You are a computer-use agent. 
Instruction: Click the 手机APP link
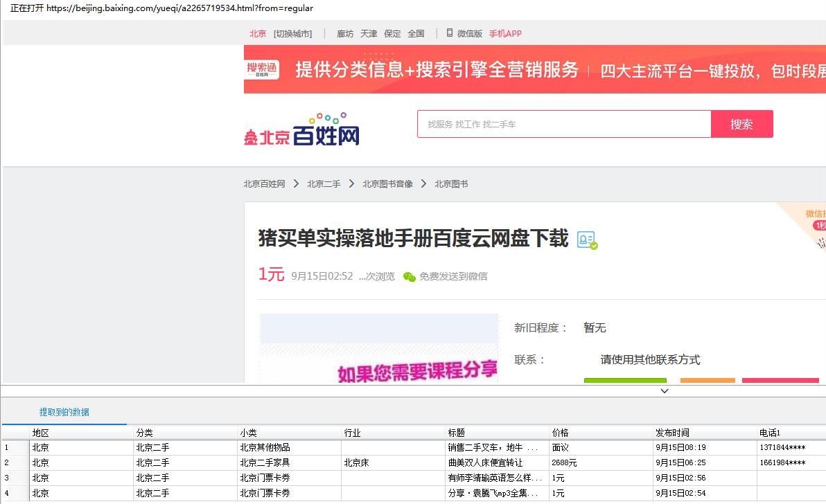505,33
